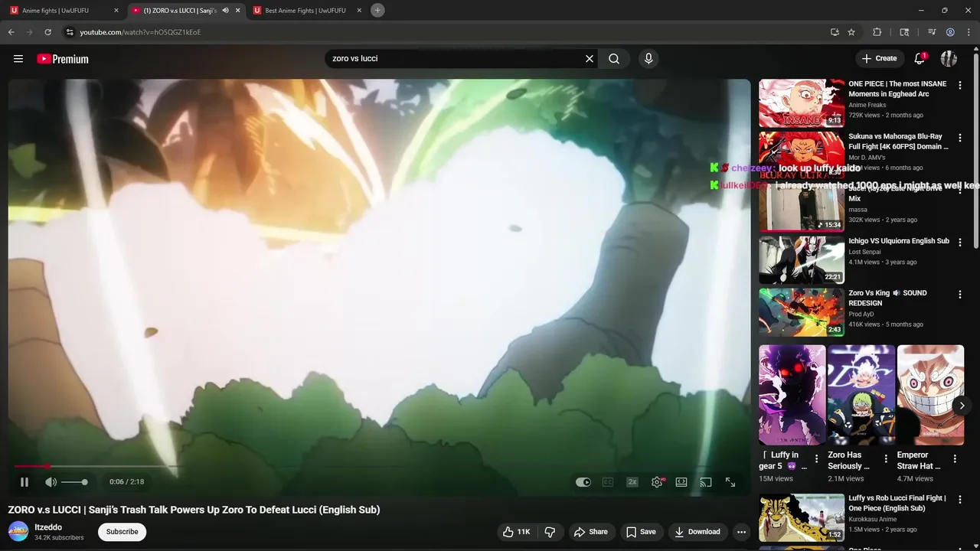Reload the current page
The width and height of the screenshot is (980, 551).
pyautogui.click(x=47, y=32)
